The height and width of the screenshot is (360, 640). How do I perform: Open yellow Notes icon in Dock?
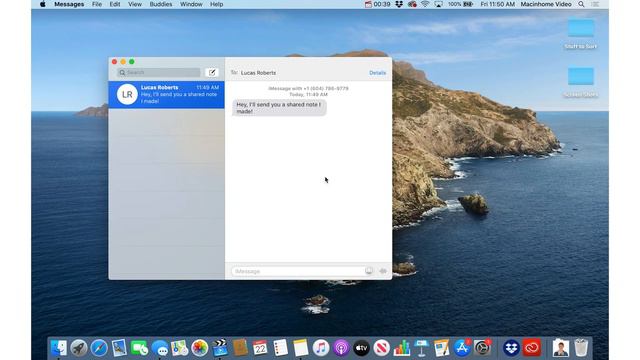point(300,348)
